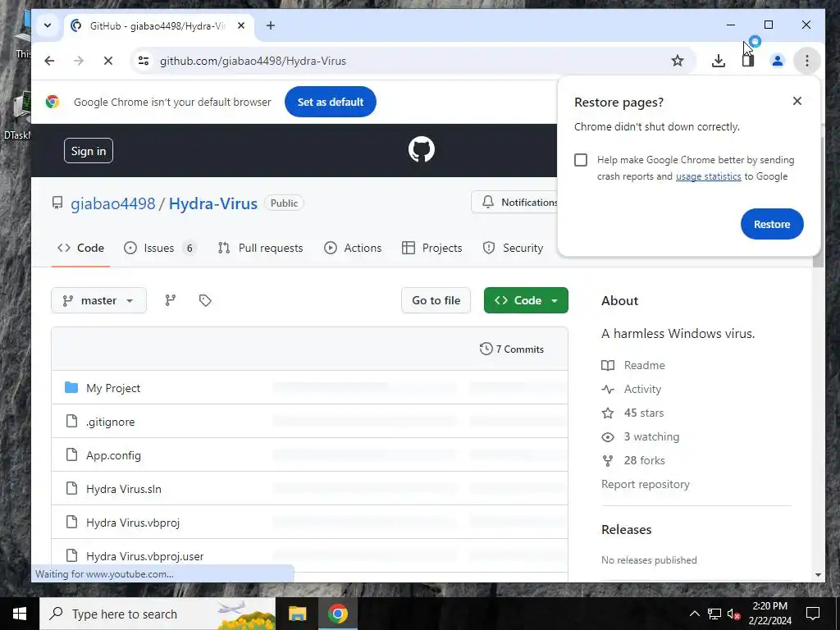Open the Hydra Virus.vbproj.user file name
Viewport: 840px width, 630px height.
click(144, 556)
